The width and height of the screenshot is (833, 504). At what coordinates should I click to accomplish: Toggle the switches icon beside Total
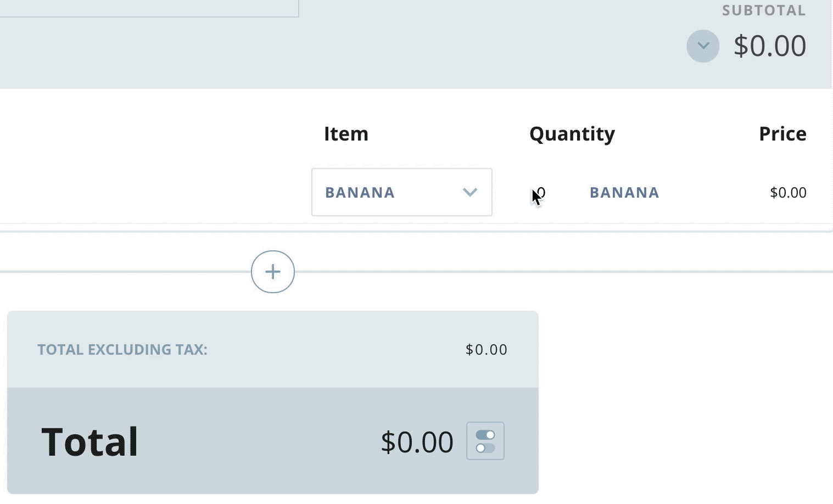[x=485, y=441]
